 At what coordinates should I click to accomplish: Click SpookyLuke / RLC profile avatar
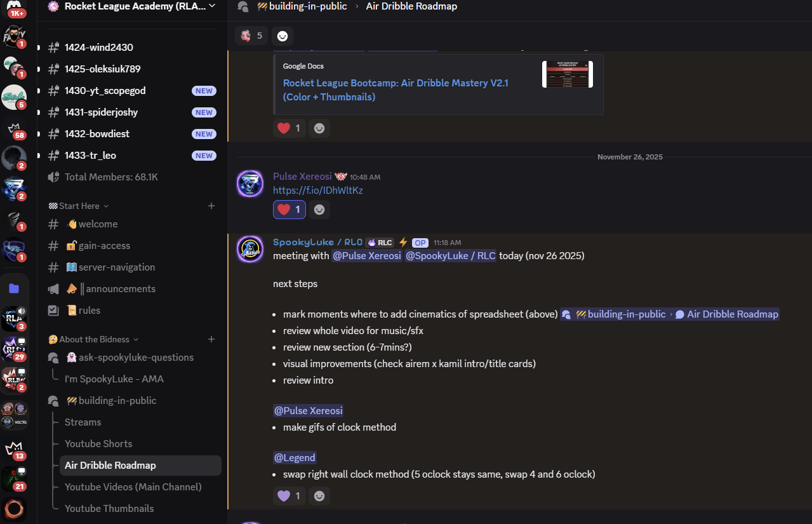pyautogui.click(x=250, y=249)
